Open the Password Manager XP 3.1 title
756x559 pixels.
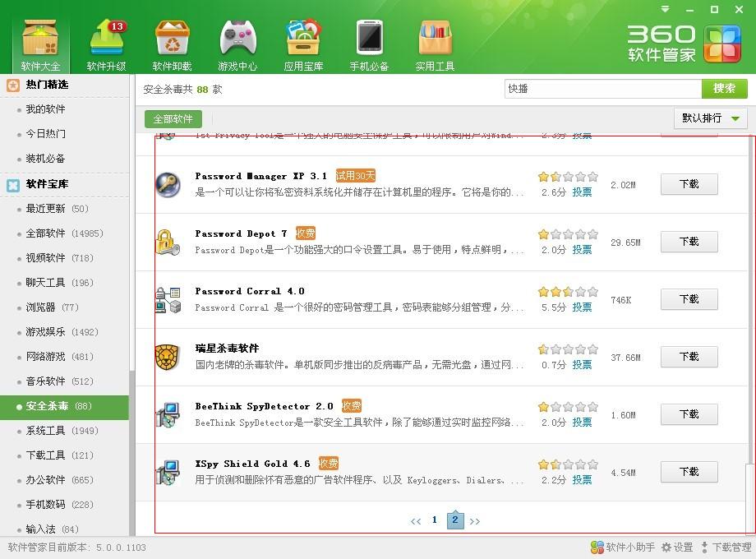260,176
